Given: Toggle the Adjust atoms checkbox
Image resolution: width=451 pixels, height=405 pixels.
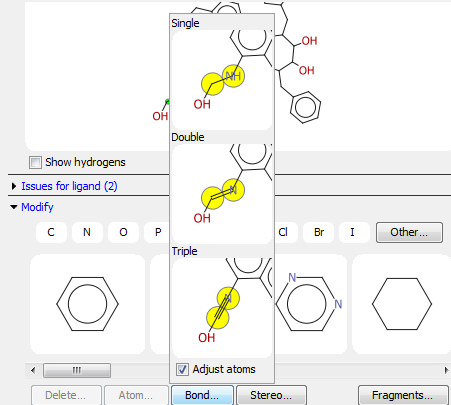Looking at the screenshot, I should pos(182,369).
